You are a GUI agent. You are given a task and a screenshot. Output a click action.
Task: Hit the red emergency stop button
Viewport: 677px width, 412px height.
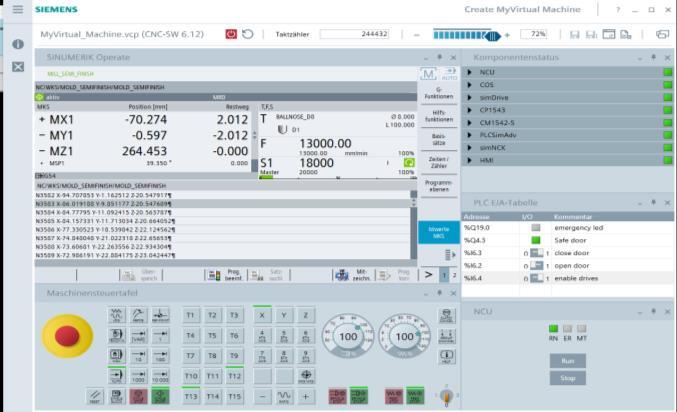coord(67,336)
